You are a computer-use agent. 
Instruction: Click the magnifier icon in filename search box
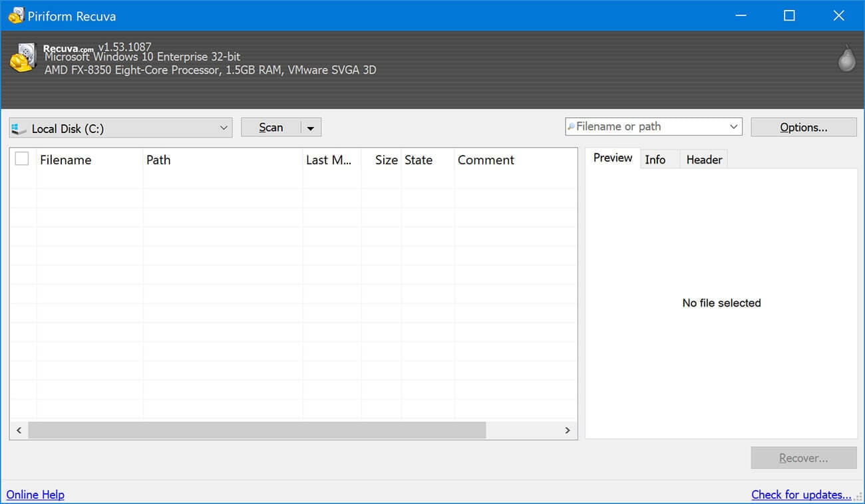pyautogui.click(x=571, y=126)
